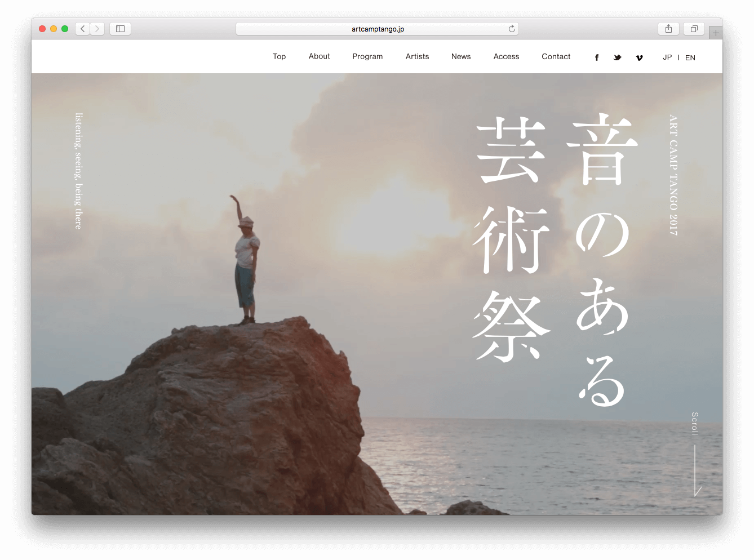Show all tabs overview button

pos(694,29)
